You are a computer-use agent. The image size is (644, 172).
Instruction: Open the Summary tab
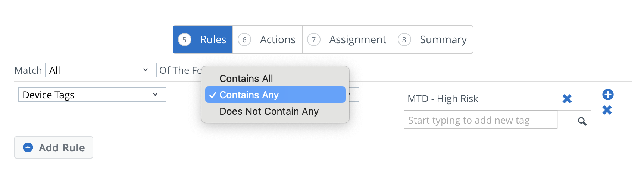tap(433, 39)
